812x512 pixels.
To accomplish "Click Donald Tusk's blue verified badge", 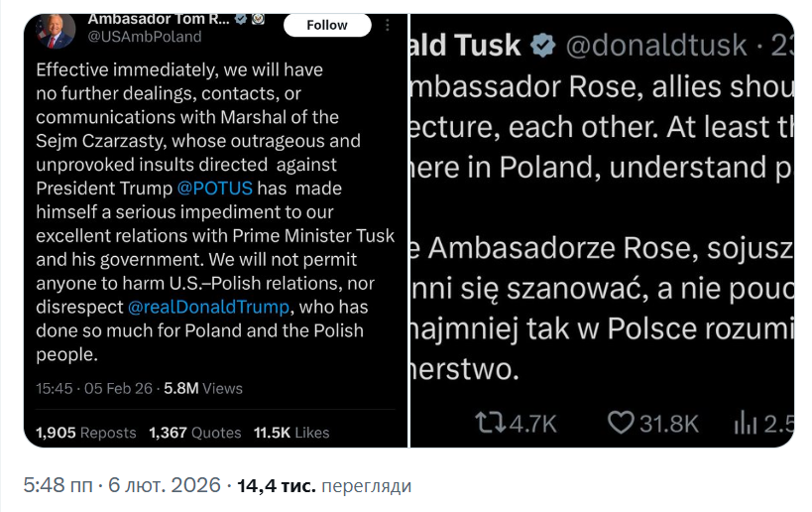I will click(x=542, y=45).
